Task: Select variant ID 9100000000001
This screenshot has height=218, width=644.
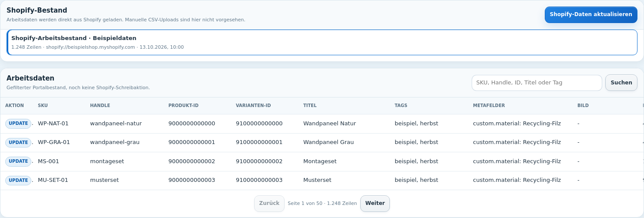Action: [259, 142]
